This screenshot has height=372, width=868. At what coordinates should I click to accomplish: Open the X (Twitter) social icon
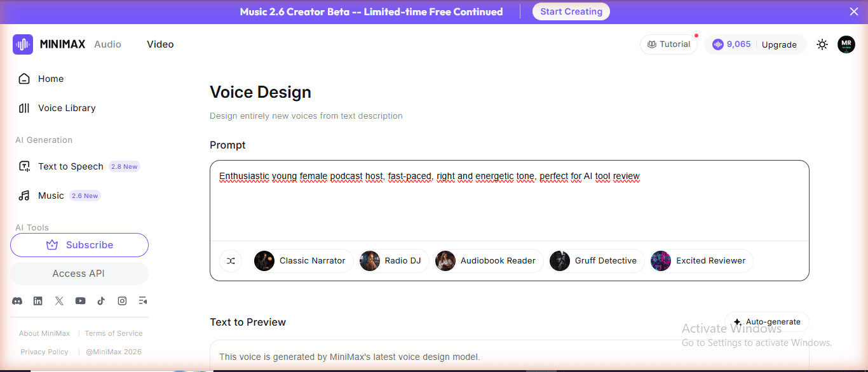click(59, 301)
